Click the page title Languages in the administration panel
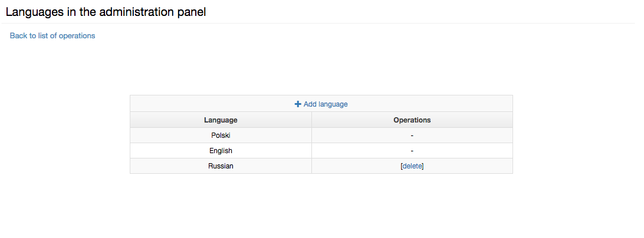Viewport: 644px width, 238px height. pos(106,12)
